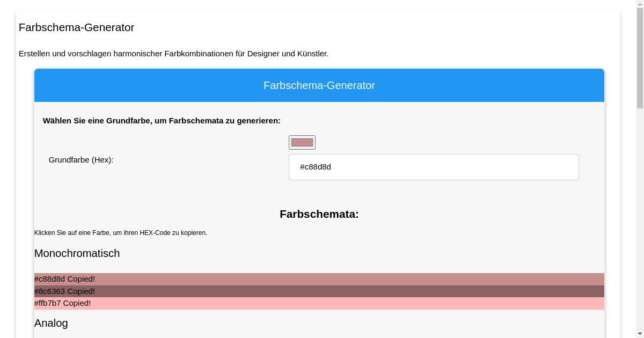Viewport: 644px width, 338px height.
Task: Click the scrollbar down arrow
Action: 640,334
